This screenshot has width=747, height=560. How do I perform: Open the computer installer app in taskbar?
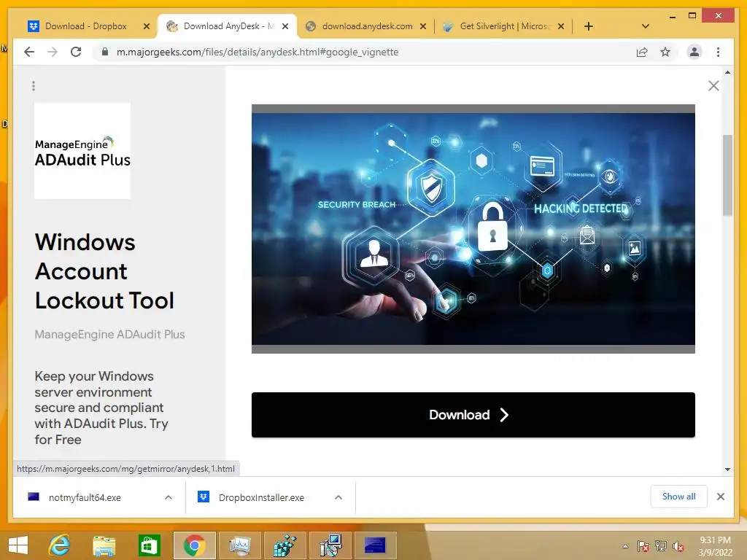tap(330, 545)
